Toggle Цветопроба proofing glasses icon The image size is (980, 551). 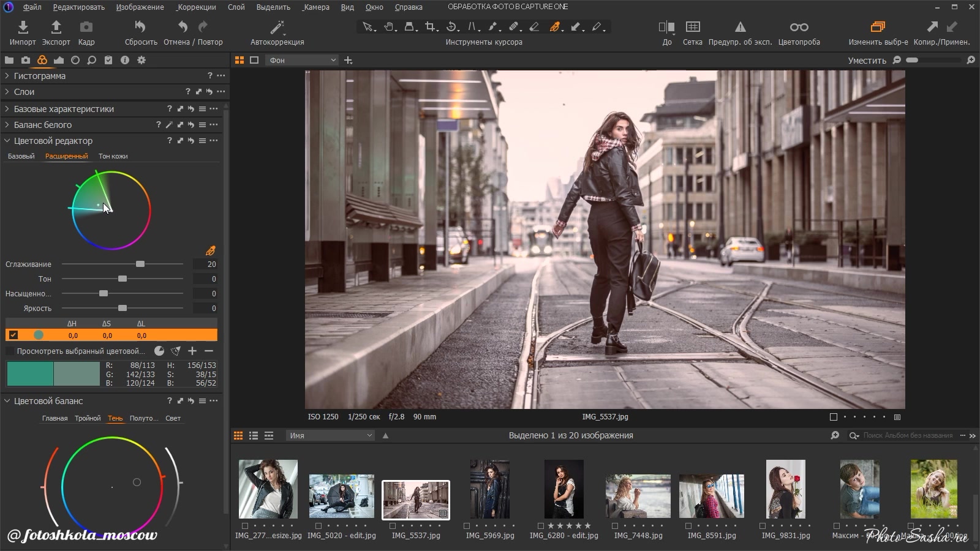[x=799, y=27]
